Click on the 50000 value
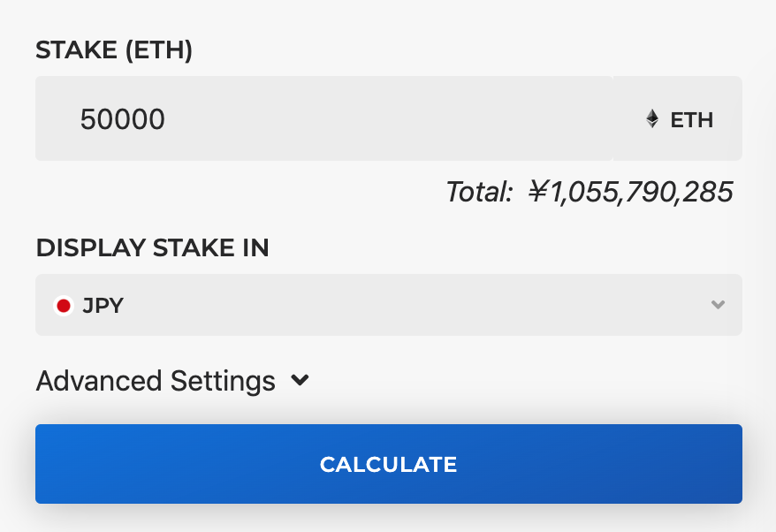The image size is (776, 532). coord(122,119)
